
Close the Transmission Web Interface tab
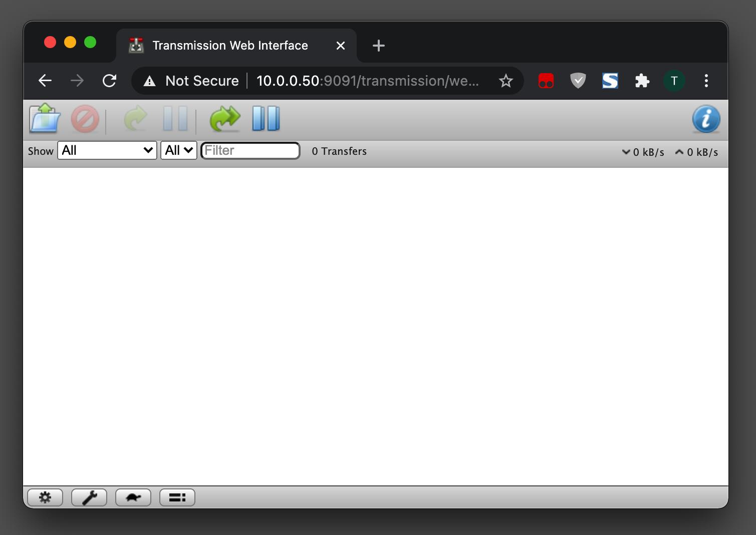pyautogui.click(x=341, y=46)
